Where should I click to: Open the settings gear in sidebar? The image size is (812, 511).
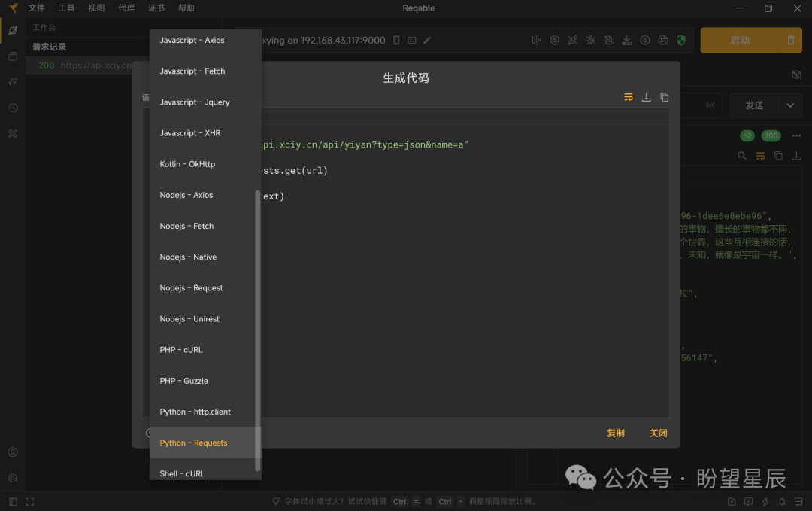coord(13,478)
